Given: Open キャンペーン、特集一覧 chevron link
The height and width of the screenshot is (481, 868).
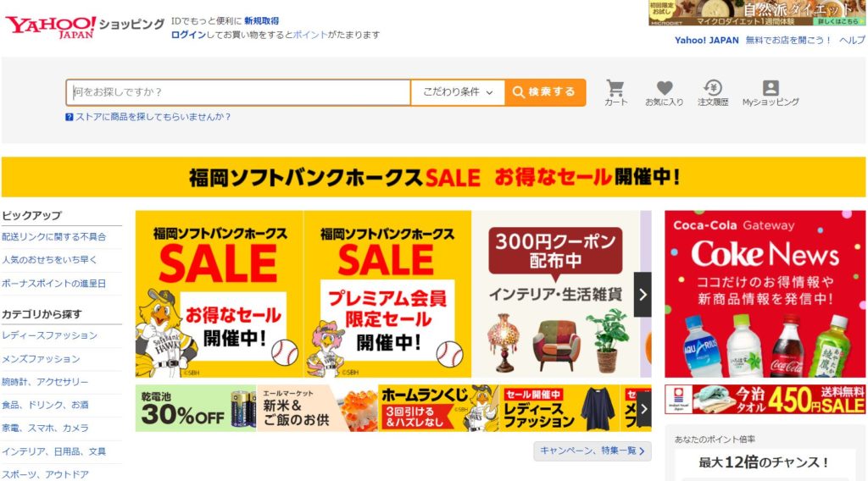Looking at the screenshot, I should pyautogui.click(x=593, y=451).
